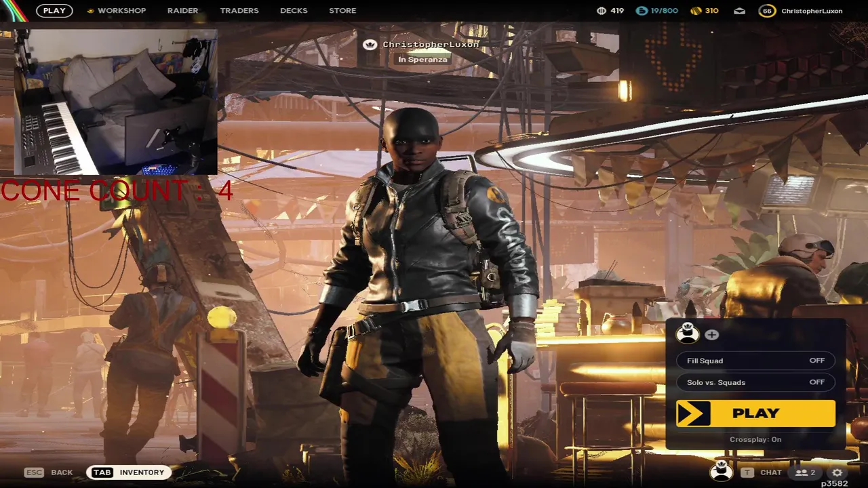The height and width of the screenshot is (488, 868).
Task: Open the mail inbox envelope icon
Action: point(740,11)
